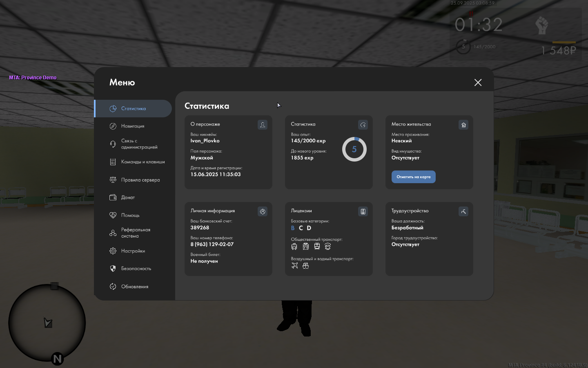The width and height of the screenshot is (588, 368).
Task: Click the trolleybus license icon
Action: click(x=294, y=247)
